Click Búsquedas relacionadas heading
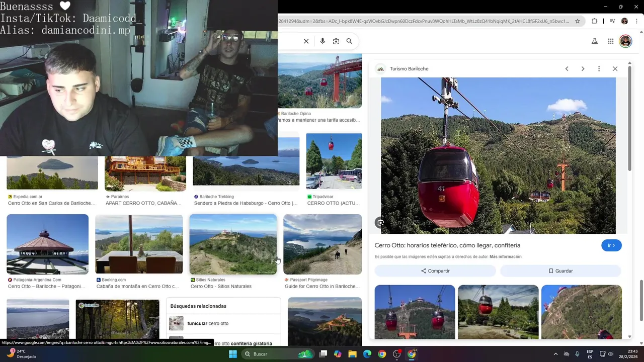Viewport: 644px width, 362px height. [x=198, y=306]
